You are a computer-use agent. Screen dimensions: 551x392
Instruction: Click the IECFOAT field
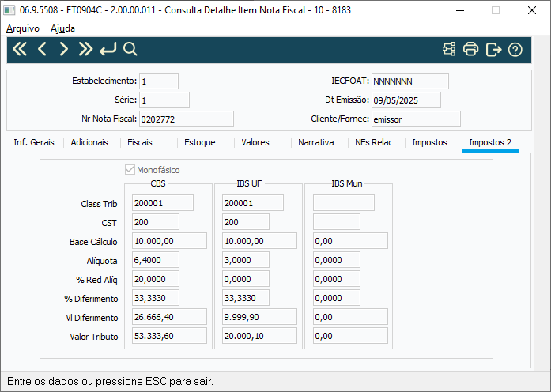[410, 81]
